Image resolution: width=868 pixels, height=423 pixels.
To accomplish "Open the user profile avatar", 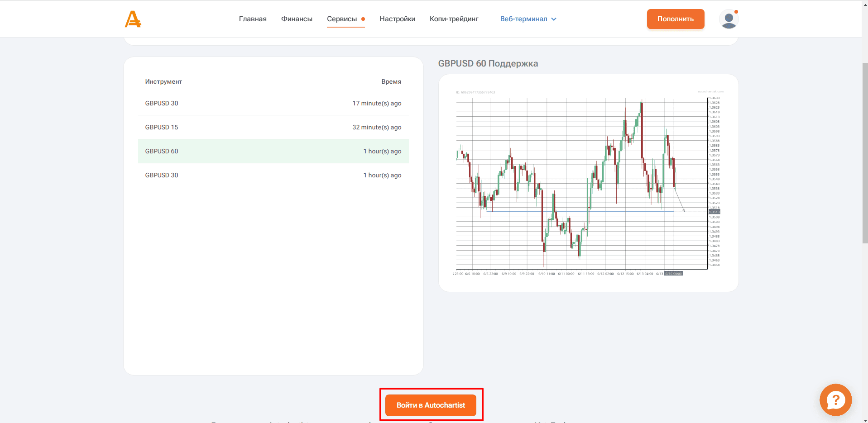I will pyautogui.click(x=729, y=19).
